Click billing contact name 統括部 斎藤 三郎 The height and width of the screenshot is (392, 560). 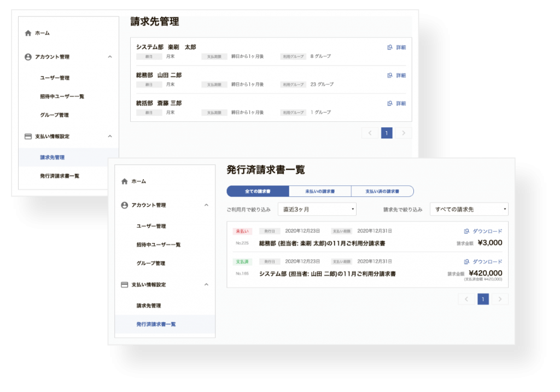pyautogui.click(x=159, y=103)
